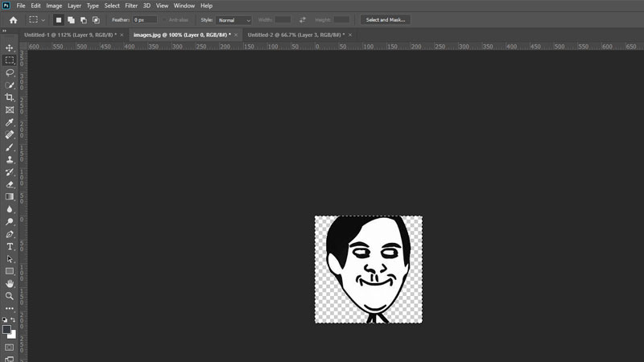The image size is (644, 362).
Task: Open the Type menu
Action: (93, 6)
